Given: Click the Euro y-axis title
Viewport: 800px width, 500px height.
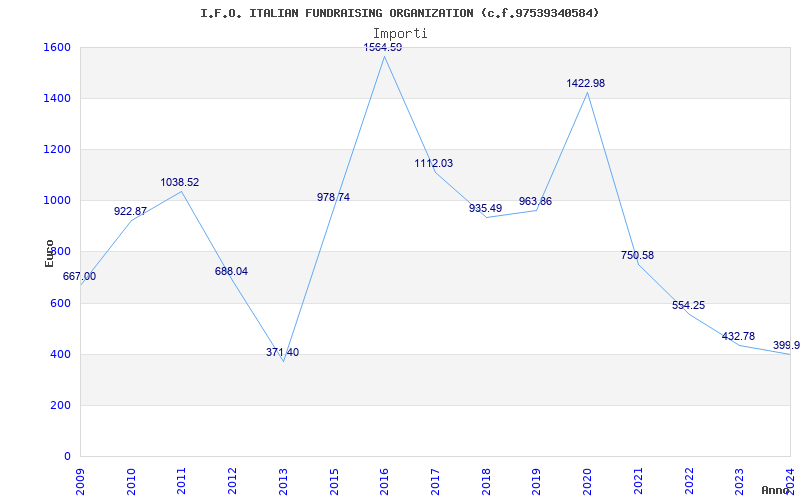Looking at the screenshot, I should point(49,253).
